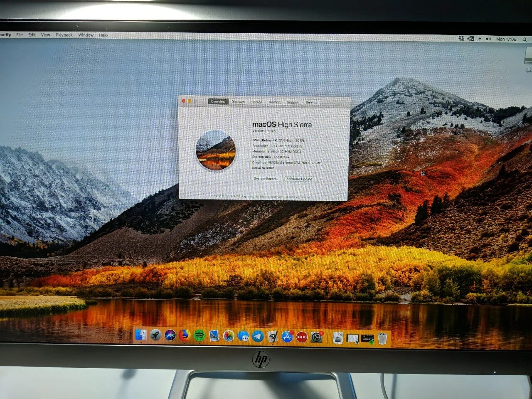Open the blue chat bubble app in Dock
This screenshot has height=399, width=532.
tap(243, 336)
